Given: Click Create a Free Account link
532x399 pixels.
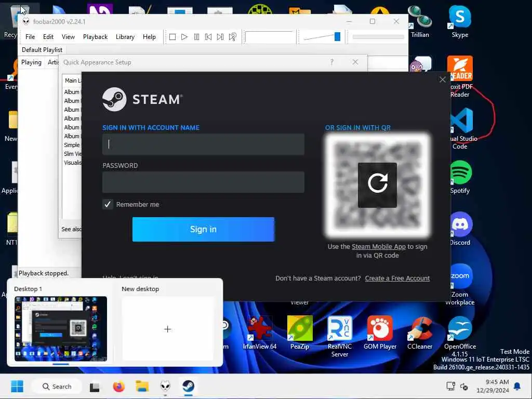Looking at the screenshot, I should pos(397,278).
